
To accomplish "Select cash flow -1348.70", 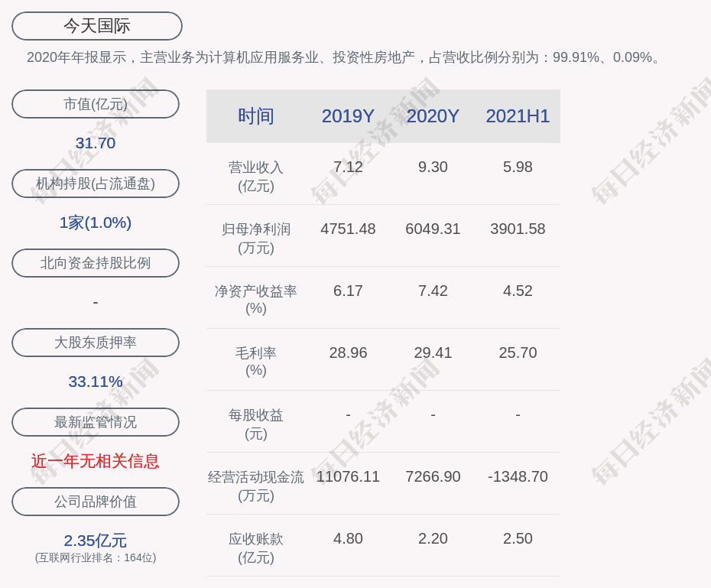I will pos(518,476).
